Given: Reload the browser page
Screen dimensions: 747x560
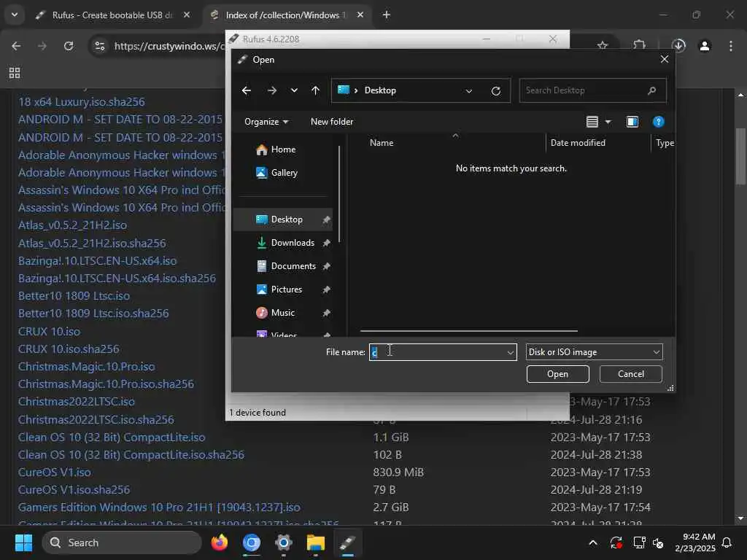Looking at the screenshot, I should coord(69,46).
